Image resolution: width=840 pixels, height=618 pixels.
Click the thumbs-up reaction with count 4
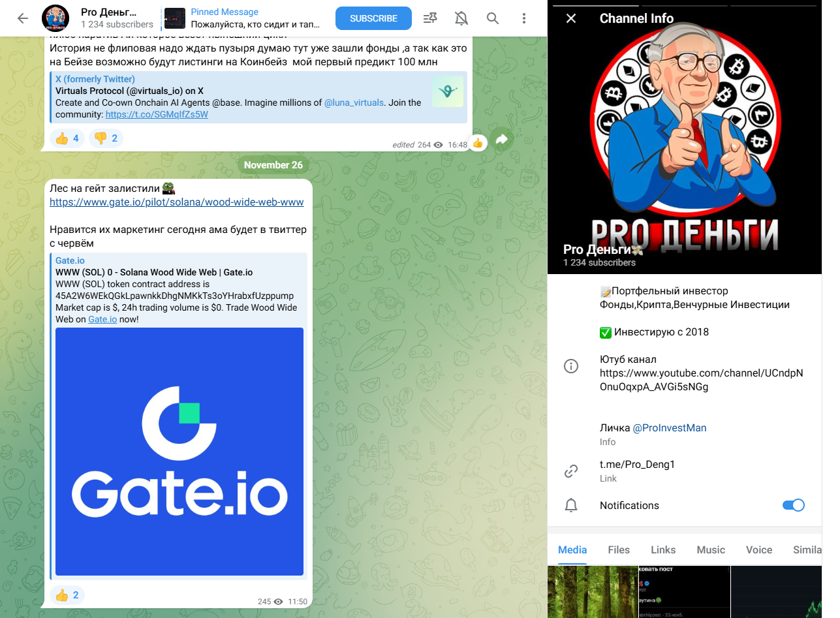point(68,138)
